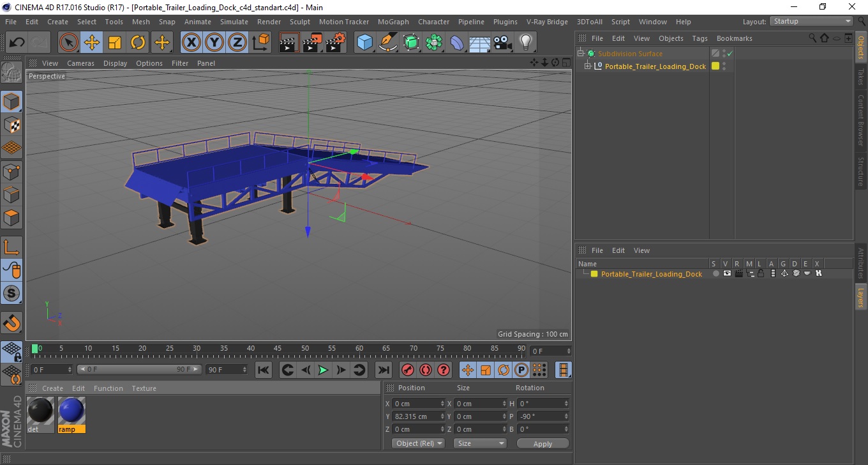Open the MoGraph menu
The image size is (868, 465).
coord(393,22)
